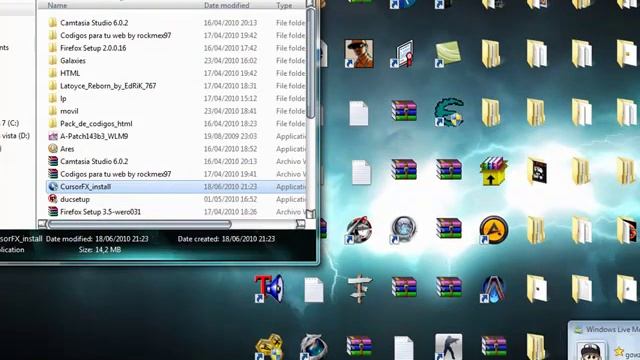640x360 pixels.
Task: Open the black folder with picture on desktop
Action: (537, 171)
